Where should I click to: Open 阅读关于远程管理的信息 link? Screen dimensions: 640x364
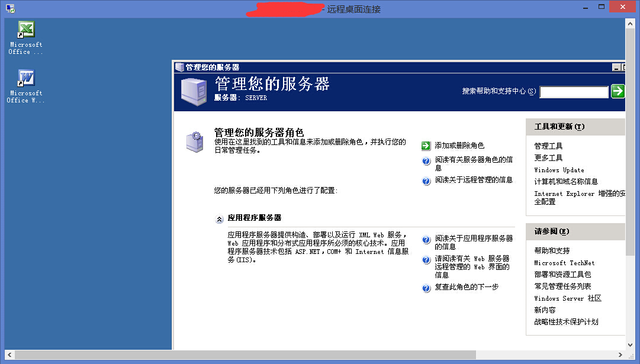474,179
